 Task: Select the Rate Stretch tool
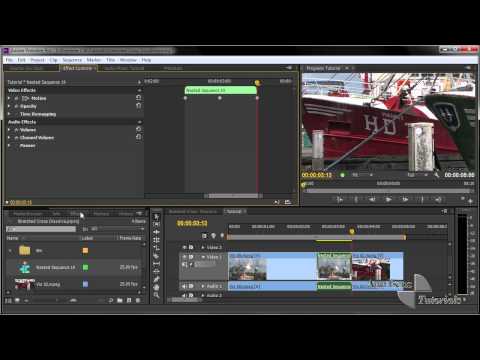point(156,248)
